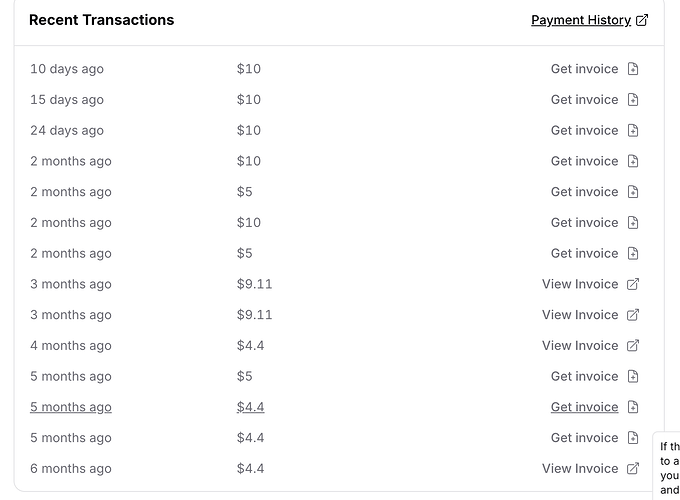
Task: Click the invoice file icon for 15 days ago
Action: point(633,100)
